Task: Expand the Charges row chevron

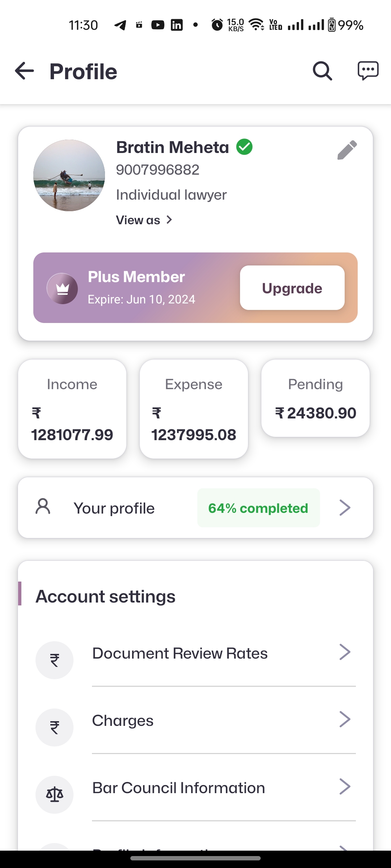Action: click(x=345, y=719)
